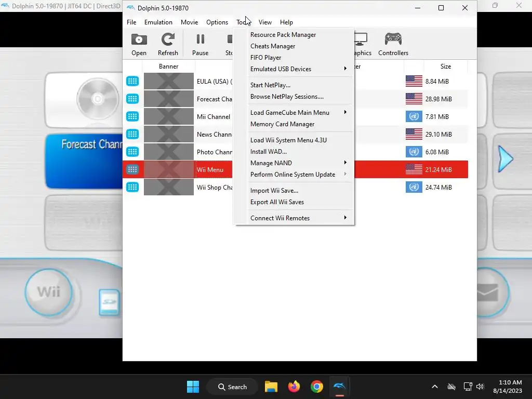Click the US flag in the 28.98 MiB row
Image resolution: width=532 pixels, height=399 pixels.
(x=414, y=99)
